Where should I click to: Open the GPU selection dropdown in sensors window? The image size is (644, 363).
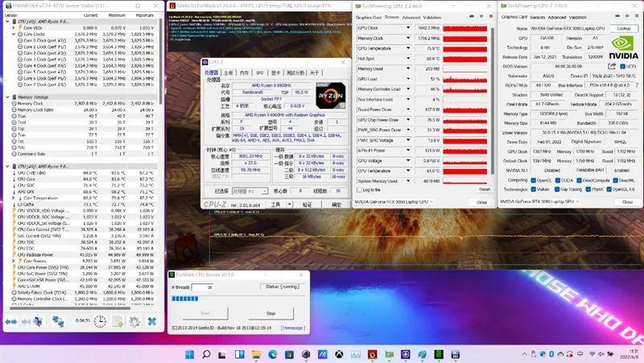coord(394,202)
